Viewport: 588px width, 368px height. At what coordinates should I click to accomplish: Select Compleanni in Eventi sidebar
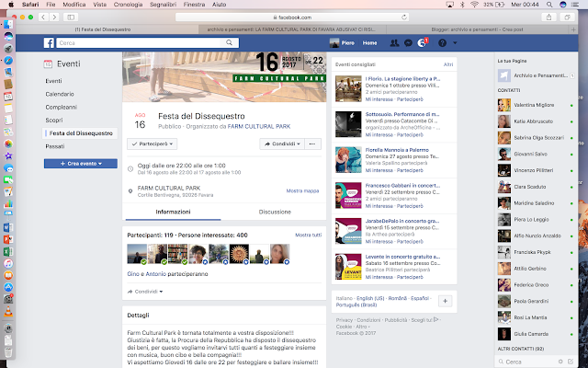[62, 107]
